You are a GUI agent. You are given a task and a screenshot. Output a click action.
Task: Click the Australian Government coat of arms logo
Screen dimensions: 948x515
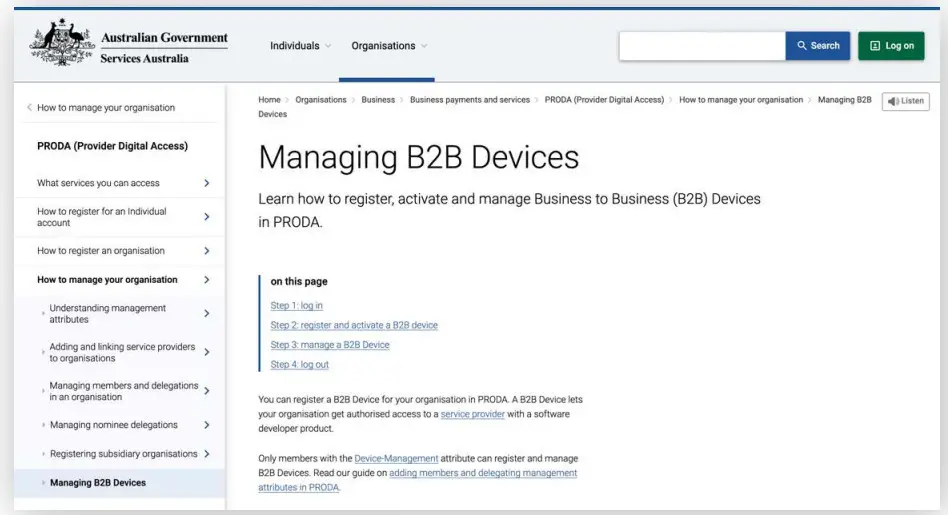point(62,42)
